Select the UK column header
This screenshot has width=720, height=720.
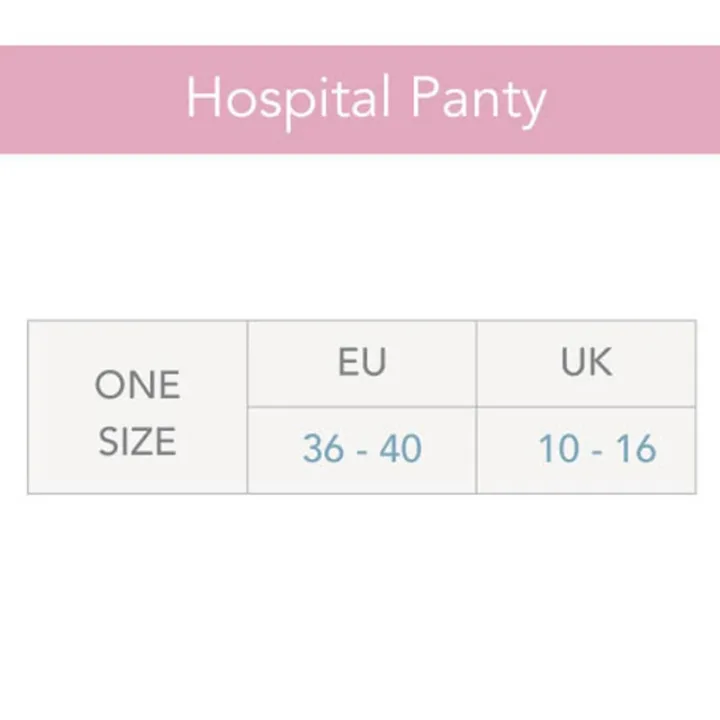click(x=586, y=363)
